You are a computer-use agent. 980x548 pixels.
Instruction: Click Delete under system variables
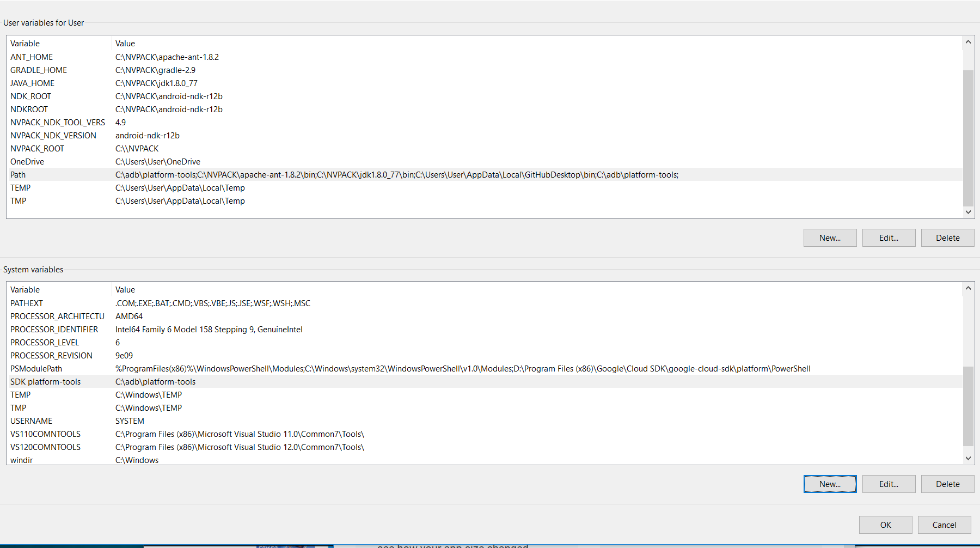coord(947,484)
